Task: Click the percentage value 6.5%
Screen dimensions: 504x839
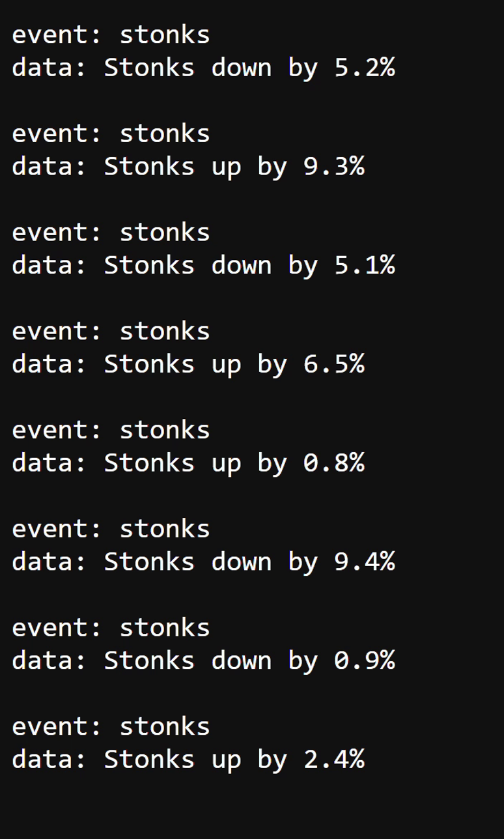Action: [x=333, y=364]
